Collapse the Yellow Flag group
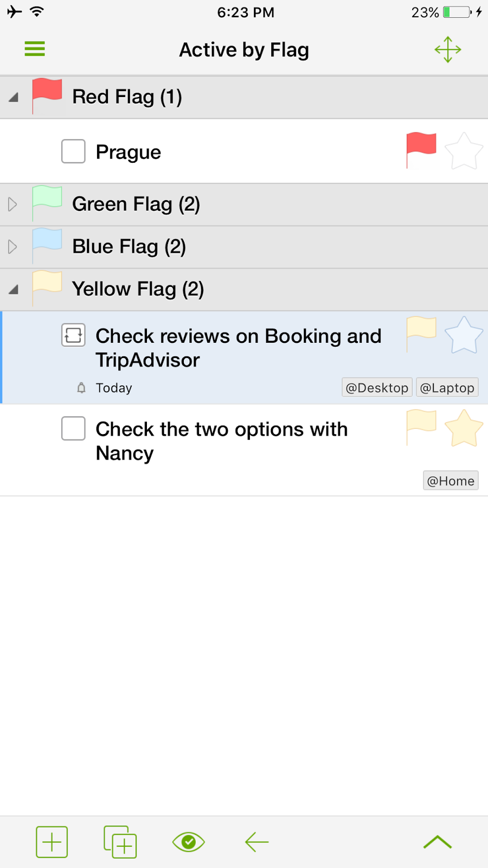The width and height of the screenshot is (488, 868). point(12,289)
